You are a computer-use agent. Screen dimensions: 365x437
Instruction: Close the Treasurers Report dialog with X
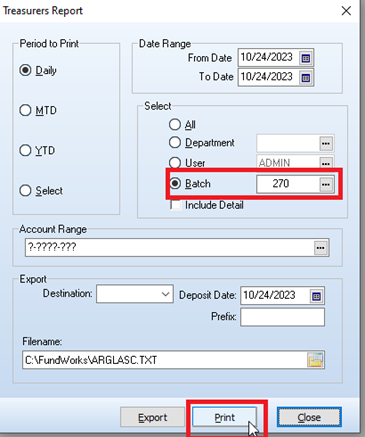346,11
